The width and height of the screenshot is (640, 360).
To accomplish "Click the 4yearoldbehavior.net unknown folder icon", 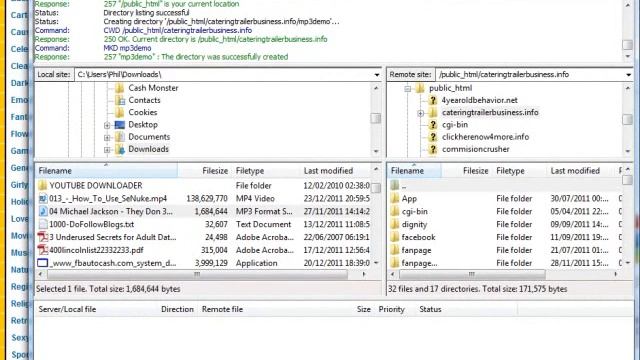I will pos(433,100).
